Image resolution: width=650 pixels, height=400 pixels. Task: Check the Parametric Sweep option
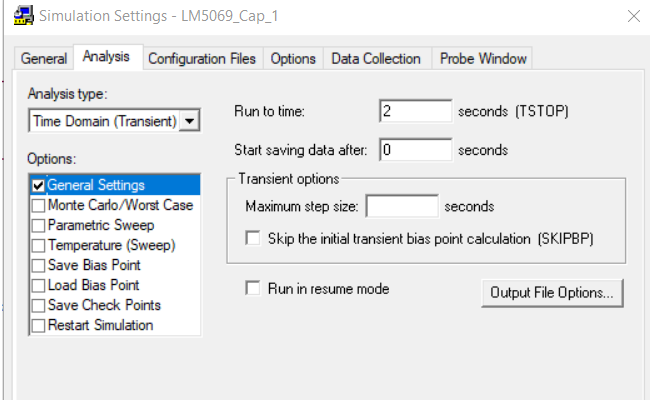[39, 225]
